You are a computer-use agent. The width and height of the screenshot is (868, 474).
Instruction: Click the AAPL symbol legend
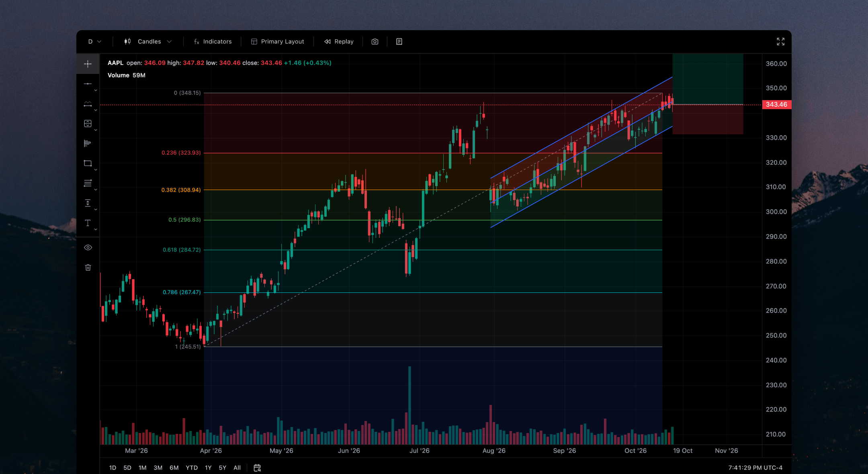(115, 63)
